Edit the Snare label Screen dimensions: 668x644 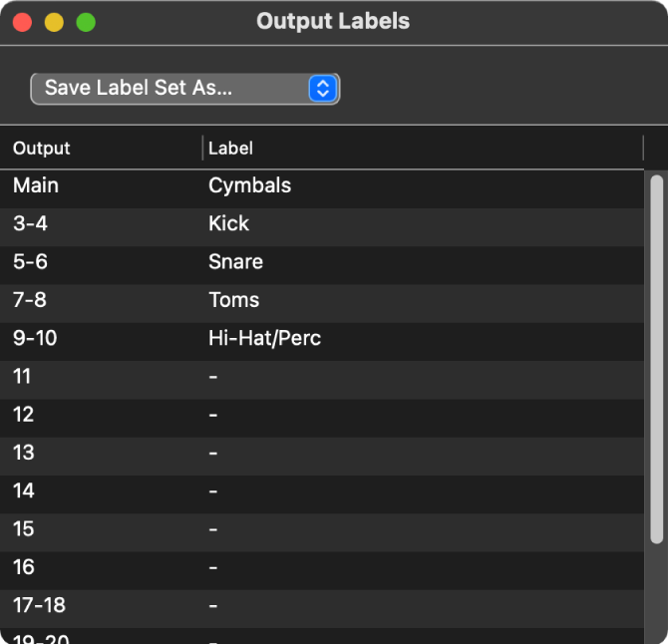pos(235,262)
